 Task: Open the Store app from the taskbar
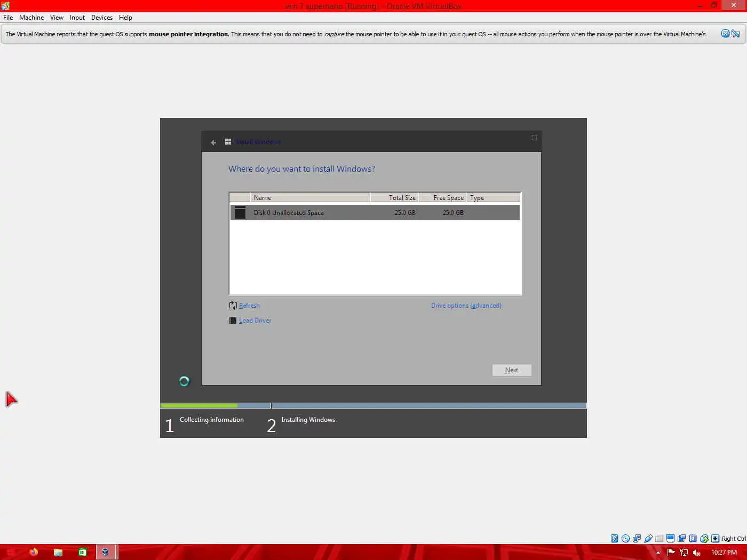point(82,552)
